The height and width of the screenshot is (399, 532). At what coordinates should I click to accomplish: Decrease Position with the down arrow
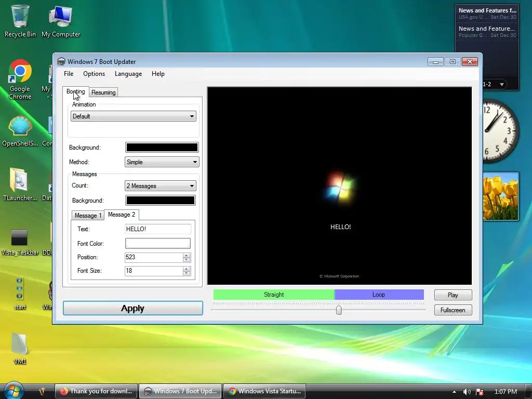[x=187, y=260]
